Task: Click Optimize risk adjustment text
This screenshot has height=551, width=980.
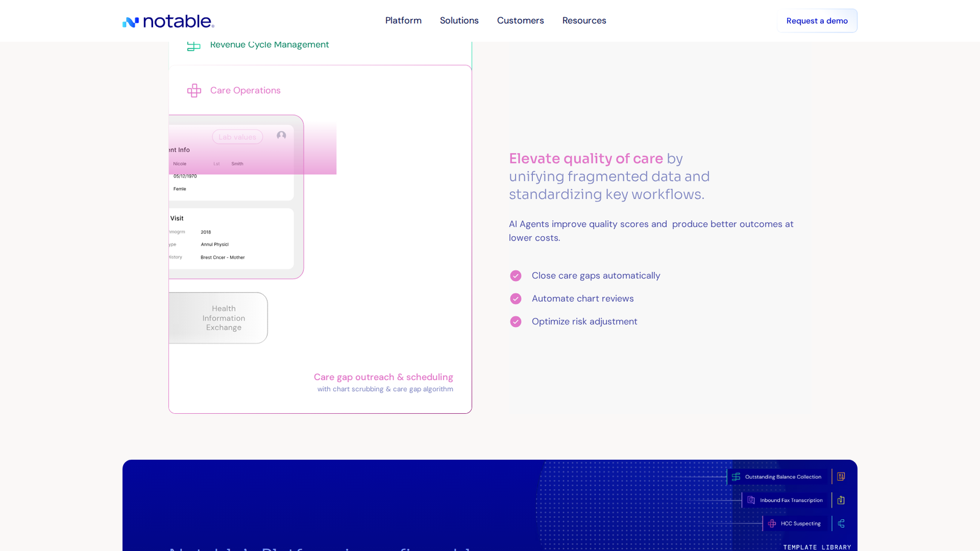Action: pyautogui.click(x=584, y=321)
